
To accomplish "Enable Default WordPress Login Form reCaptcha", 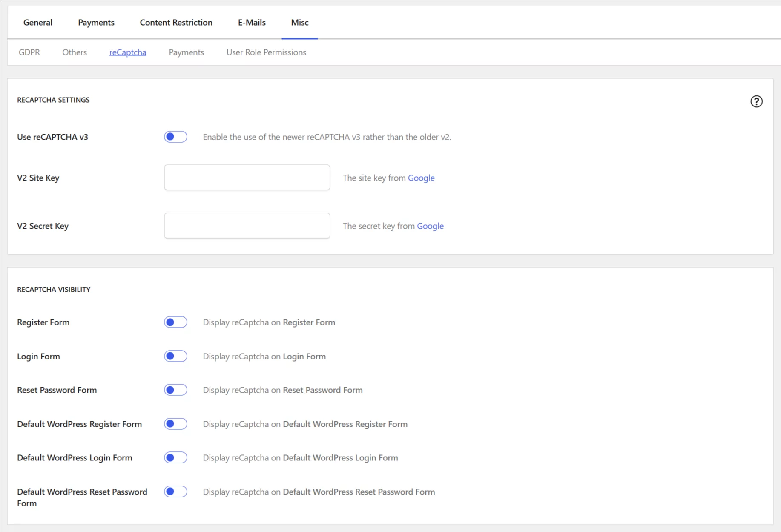I will (x=175, y=457).
